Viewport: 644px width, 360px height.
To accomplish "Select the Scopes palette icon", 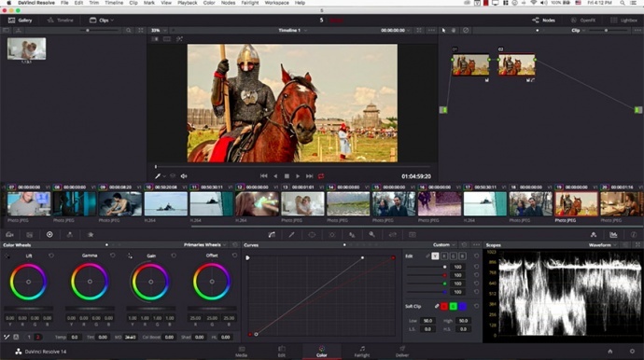I will [x=613, y=234].
